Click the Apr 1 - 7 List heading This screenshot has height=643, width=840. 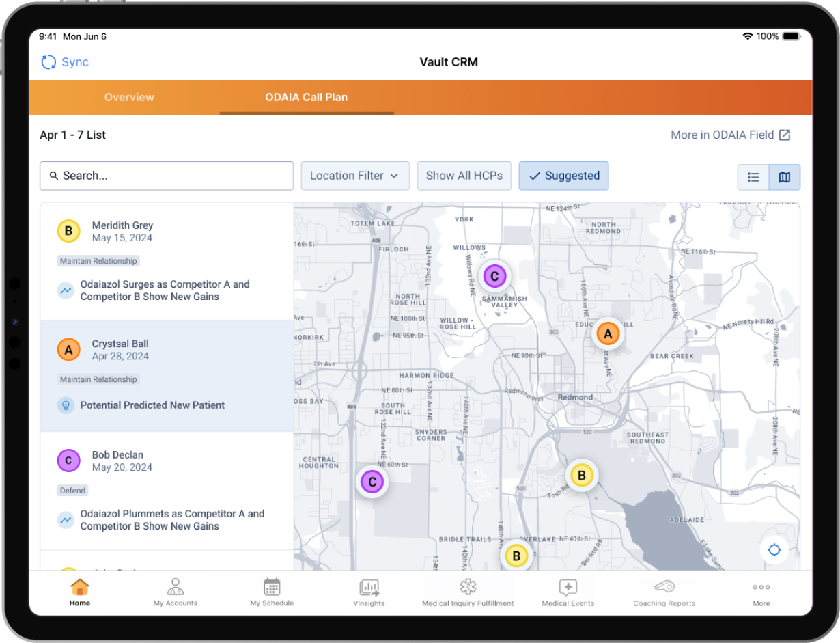(72, 135)
